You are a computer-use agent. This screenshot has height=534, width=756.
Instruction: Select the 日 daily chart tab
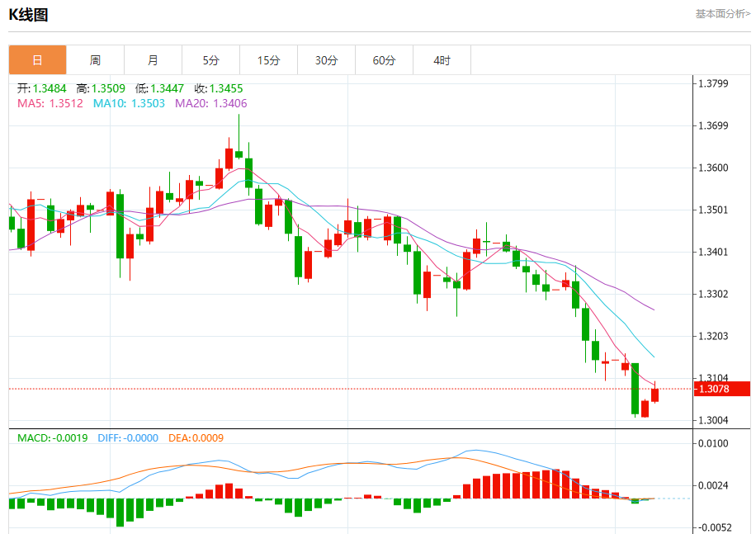[x=37, y=60]
